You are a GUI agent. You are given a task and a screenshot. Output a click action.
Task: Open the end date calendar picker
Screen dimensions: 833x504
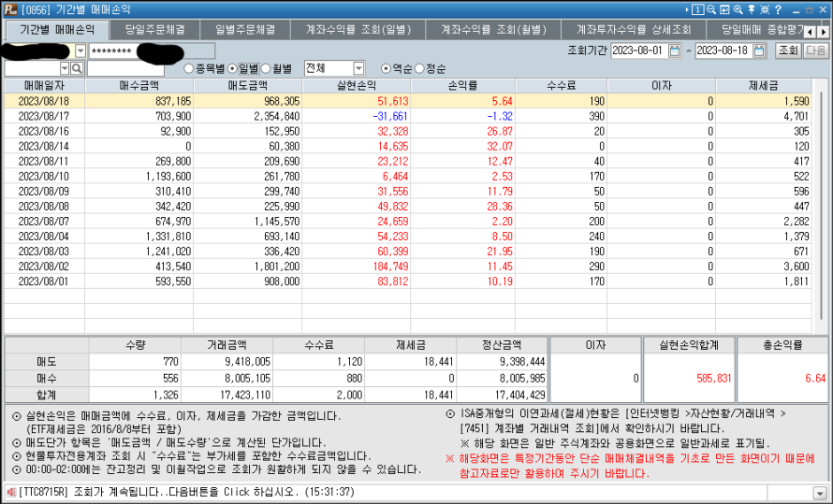[760, 50]
